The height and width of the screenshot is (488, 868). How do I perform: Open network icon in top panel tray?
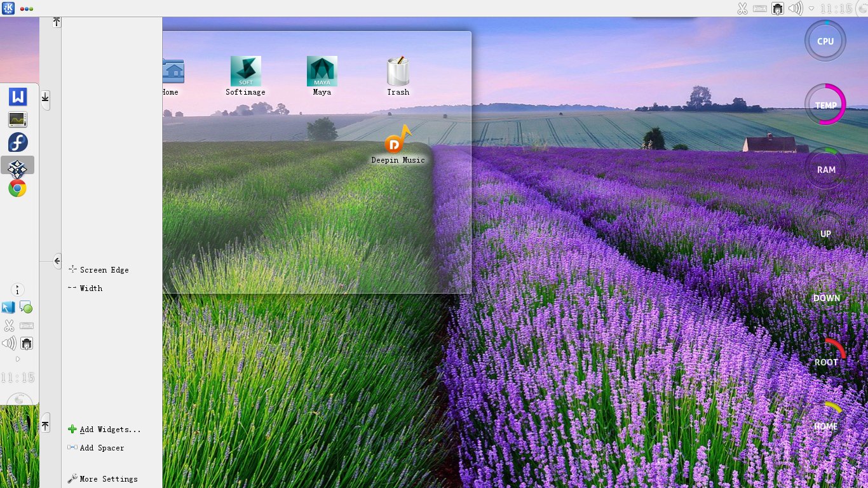(x=778, y=9)
